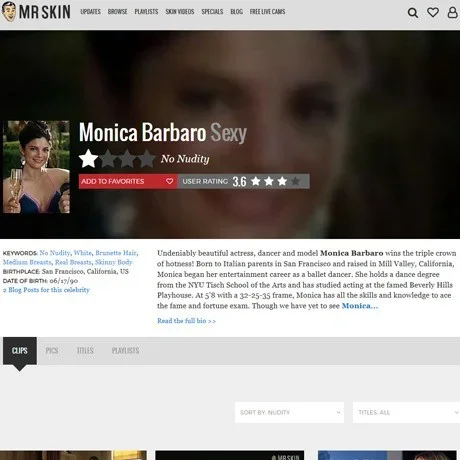Image resolution: width=460 pixels, height=460 pixels.
Task: Click the birthplace San Francisco text
Action: (85, 271)
